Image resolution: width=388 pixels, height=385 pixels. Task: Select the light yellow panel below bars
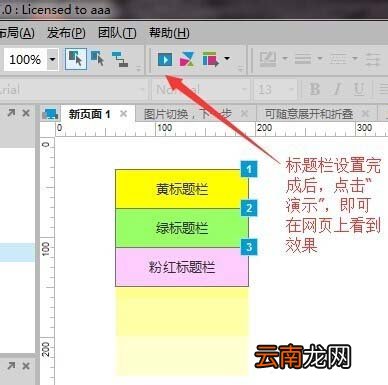(182, 331)
